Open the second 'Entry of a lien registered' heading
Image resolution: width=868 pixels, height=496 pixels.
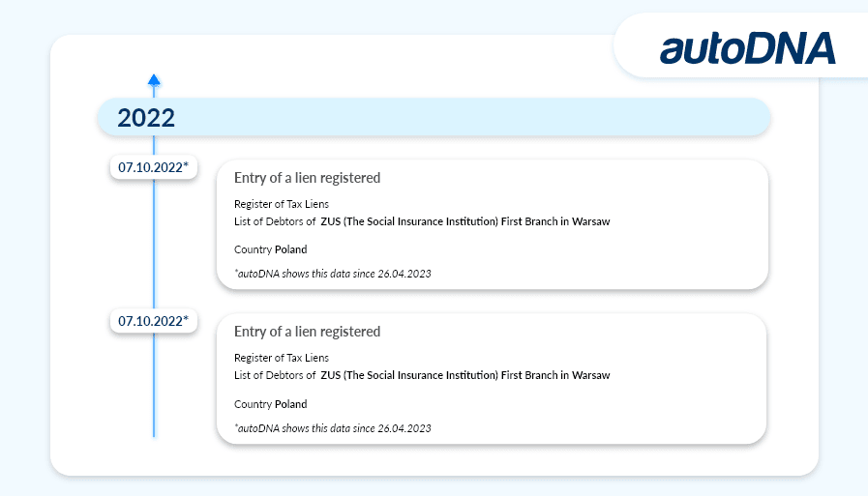point(307,332)
